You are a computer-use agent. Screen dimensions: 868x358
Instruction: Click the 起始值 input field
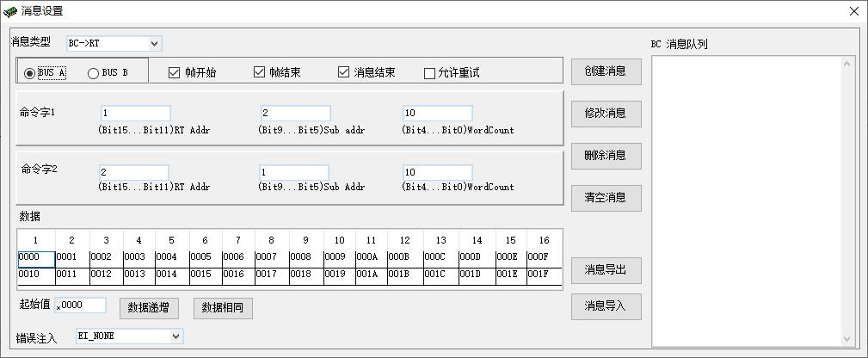pyautogui.click(x=81, y=306)
